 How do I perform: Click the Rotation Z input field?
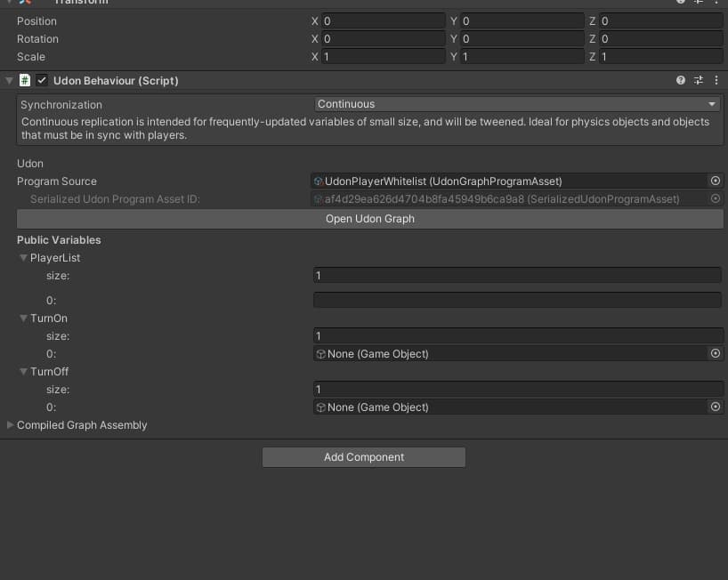(x=661, y=38)
